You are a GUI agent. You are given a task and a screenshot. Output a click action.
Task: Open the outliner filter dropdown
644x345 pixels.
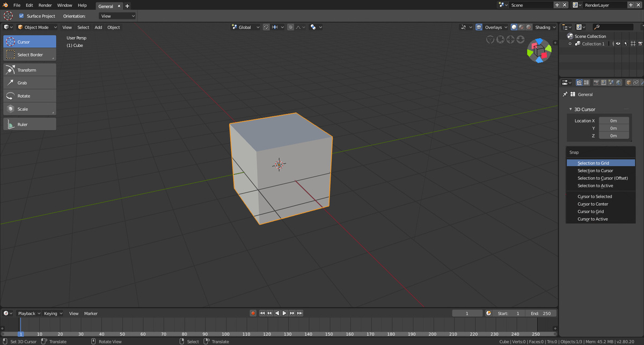[x=581, y=27]
